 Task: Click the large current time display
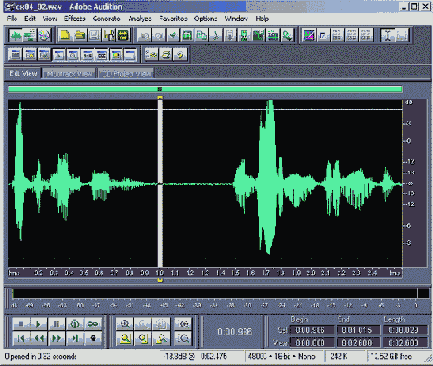234,332
